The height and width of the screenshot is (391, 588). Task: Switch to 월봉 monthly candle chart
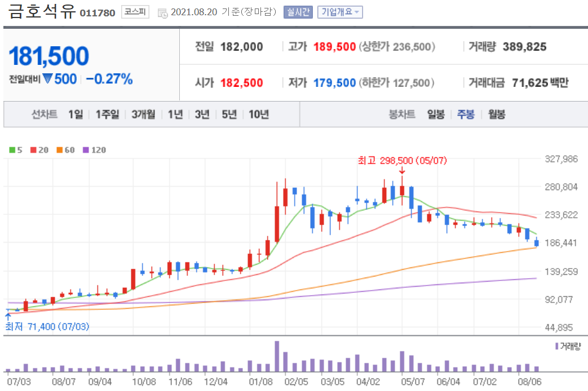coord(497,114)
